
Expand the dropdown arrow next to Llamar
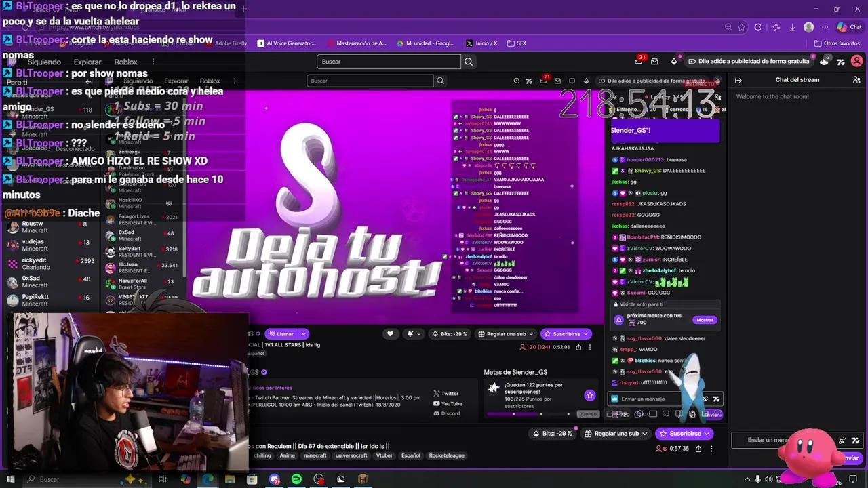click(304, 333)
